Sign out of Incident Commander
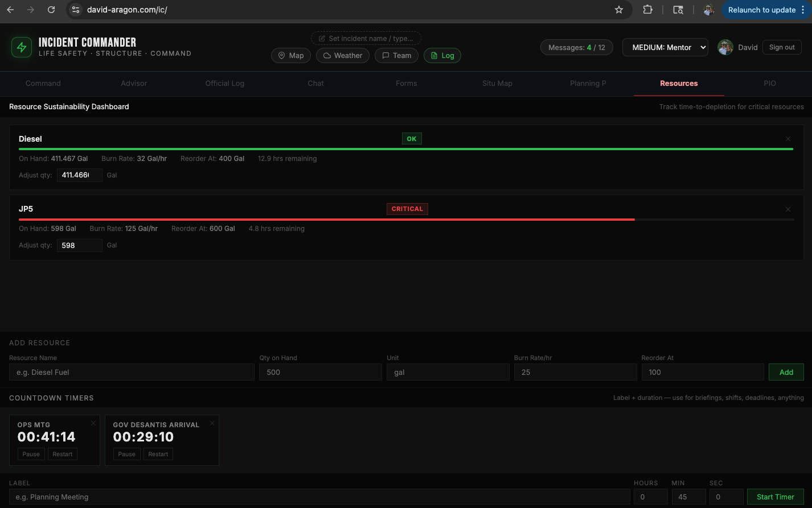 [781, 47]
